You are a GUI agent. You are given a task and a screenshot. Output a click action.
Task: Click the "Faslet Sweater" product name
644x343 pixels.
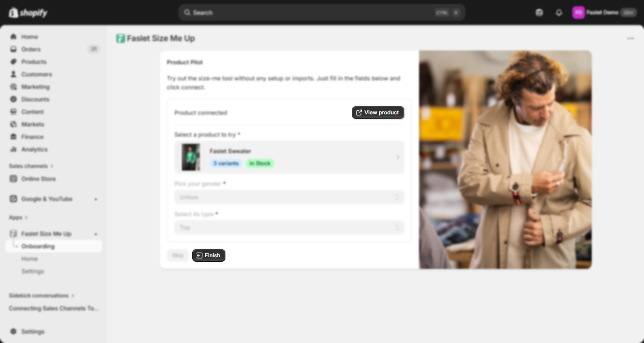click(x=230, y=151)
